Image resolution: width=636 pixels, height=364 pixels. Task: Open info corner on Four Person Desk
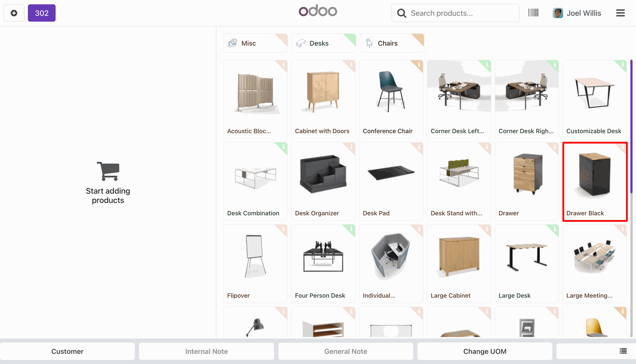(351, 229)
